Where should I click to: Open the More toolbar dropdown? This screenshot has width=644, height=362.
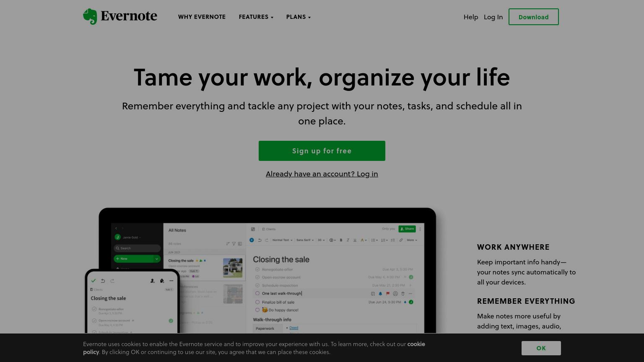(412, 240)
